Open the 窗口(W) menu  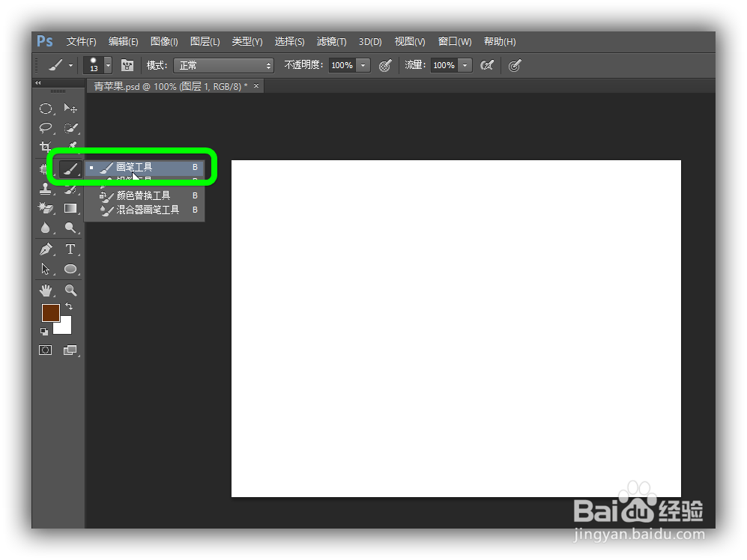pos(455,42)
